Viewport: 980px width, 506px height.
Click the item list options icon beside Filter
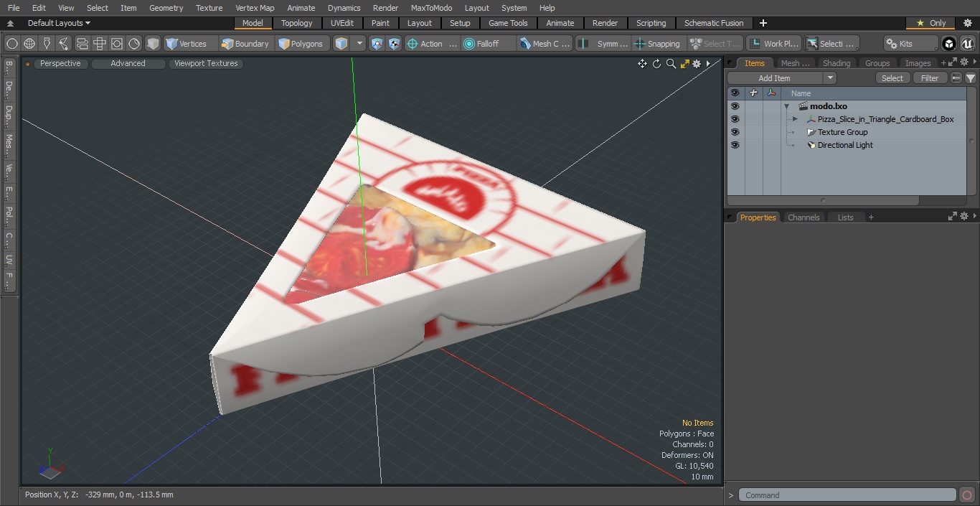click(x=956, y=78)
